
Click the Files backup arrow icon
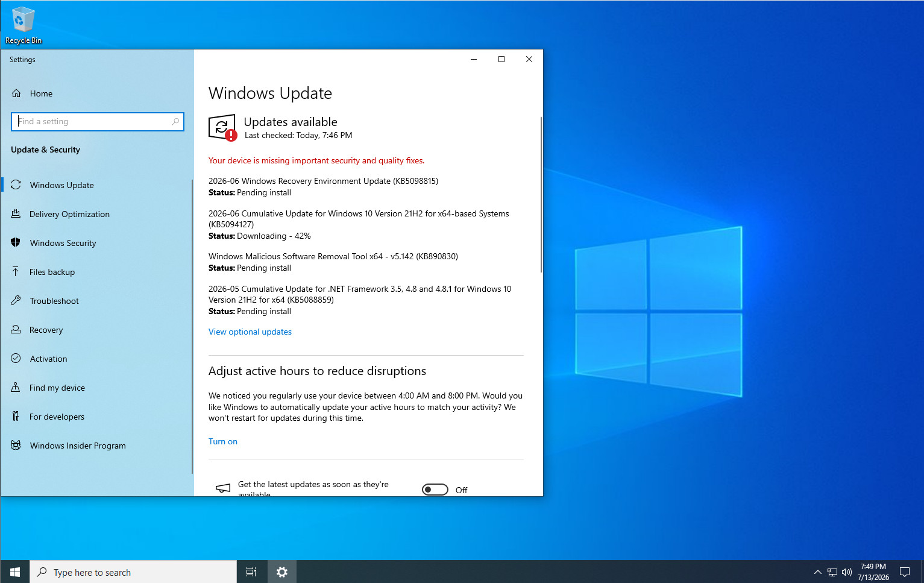tap(16, 272)
